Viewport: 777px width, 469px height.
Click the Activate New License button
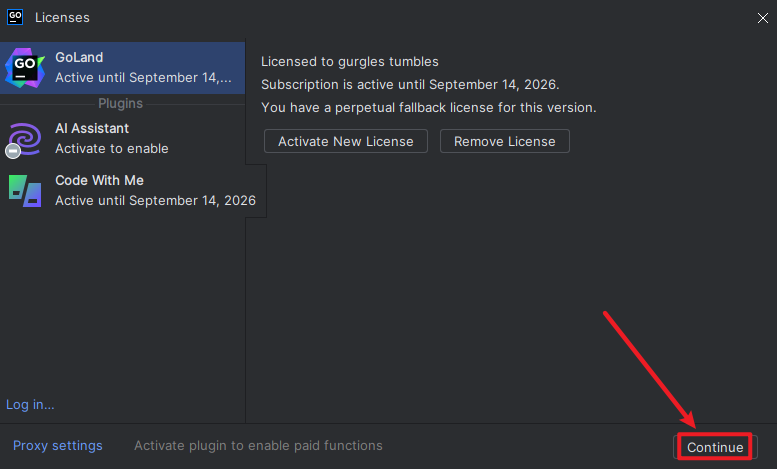click(346, 141)
